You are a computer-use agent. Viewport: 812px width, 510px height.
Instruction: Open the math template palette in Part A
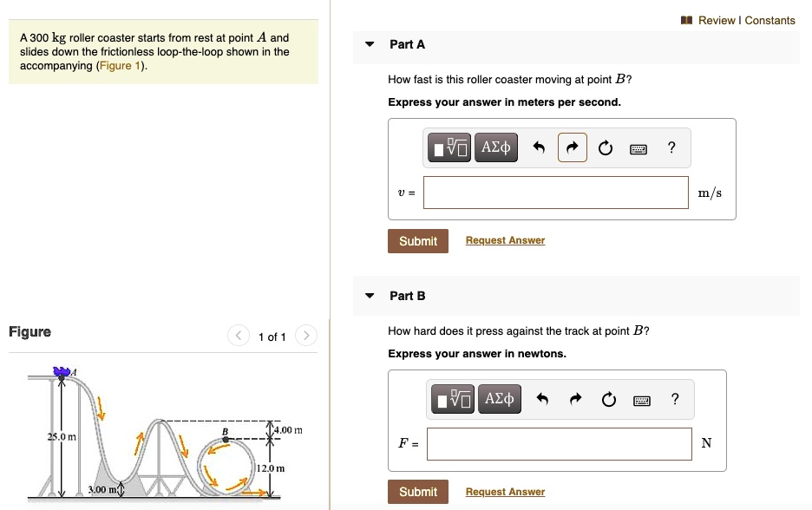448,147
